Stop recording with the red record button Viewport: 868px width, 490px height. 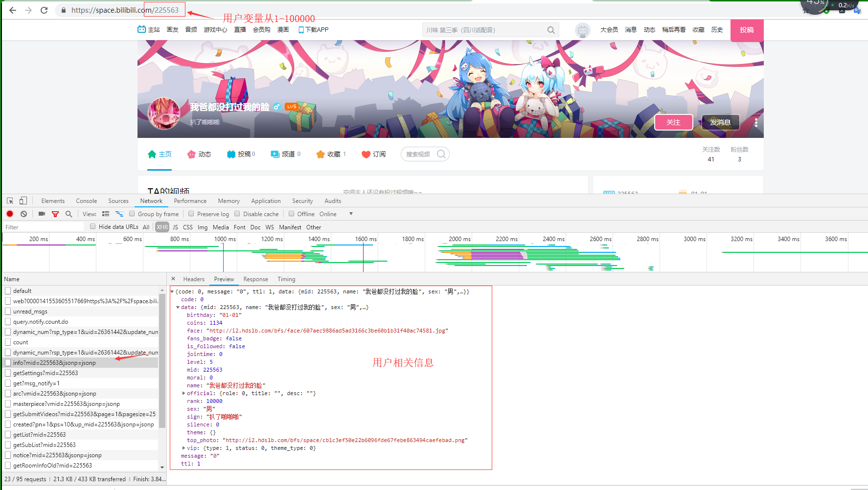[x=10, y=214]
